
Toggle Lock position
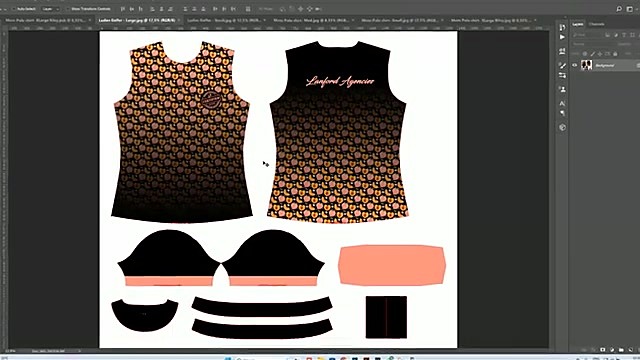[x=600, y=54]
